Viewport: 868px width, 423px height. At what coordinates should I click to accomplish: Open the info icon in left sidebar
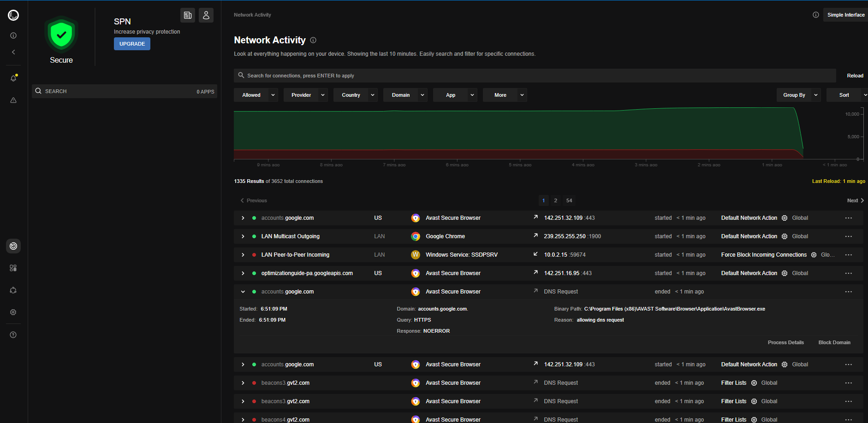pos(13,35)
